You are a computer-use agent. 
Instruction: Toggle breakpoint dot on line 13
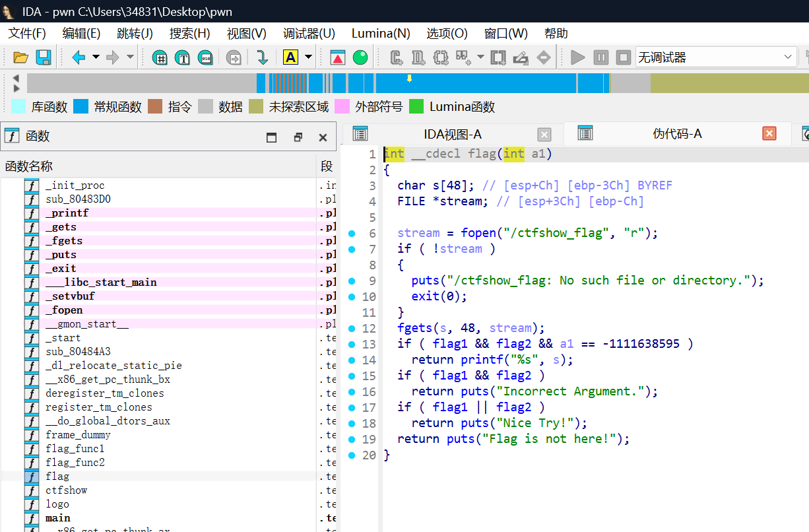pos(352,344)
